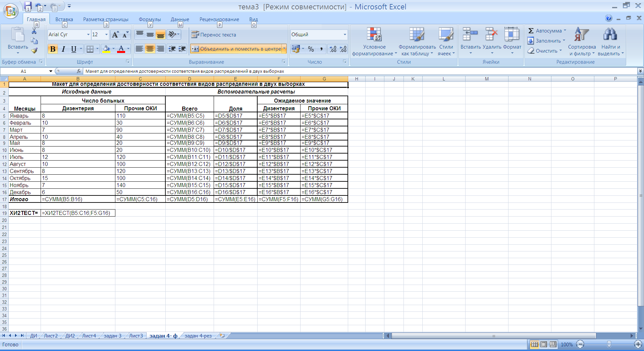Apply the cell borders button
The width and height of the screenshot is (644, 351).
pyautogui.click(x=90, y=49)
